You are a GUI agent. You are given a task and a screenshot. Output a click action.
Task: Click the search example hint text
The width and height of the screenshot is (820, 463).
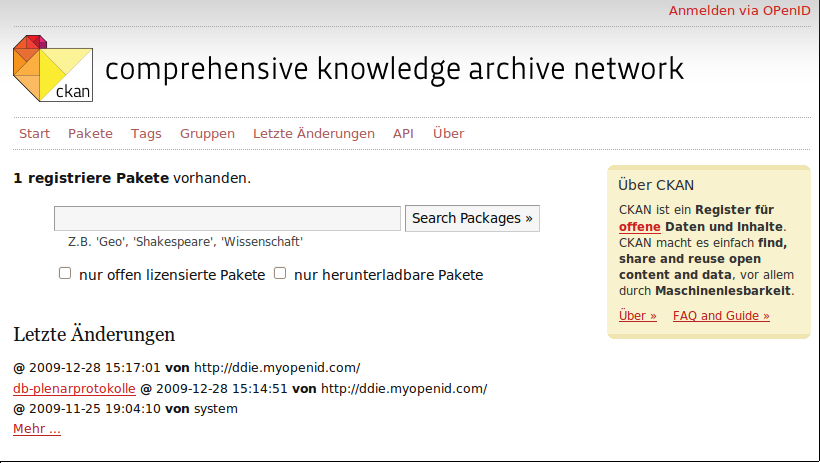pyautogui.click(x=185, y=242)
